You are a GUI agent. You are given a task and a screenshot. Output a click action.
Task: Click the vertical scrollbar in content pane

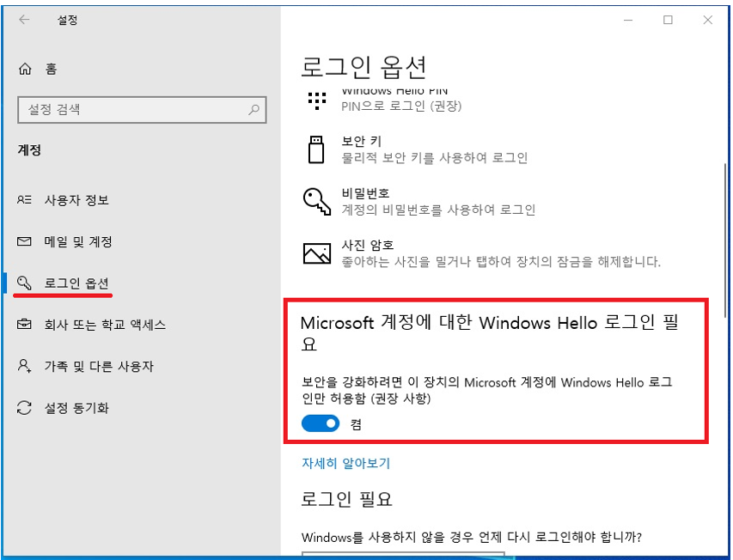[725, 240]
